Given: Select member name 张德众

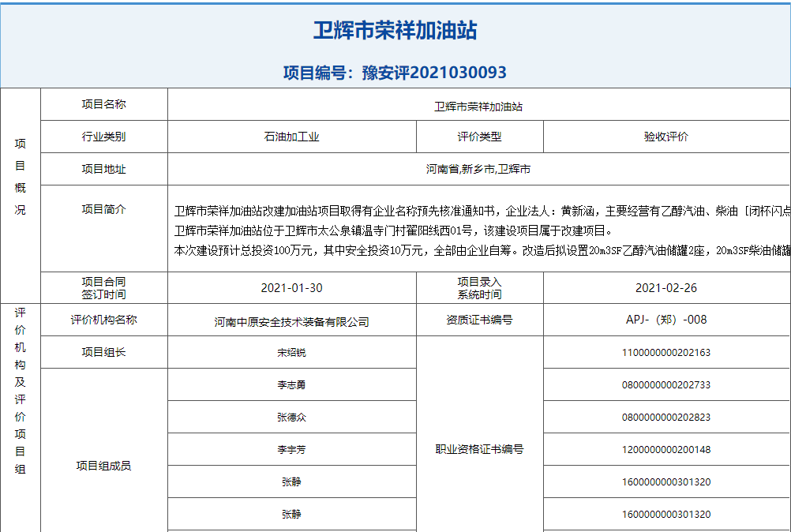Looking at the screenshot, I should (x=291, y=417).
